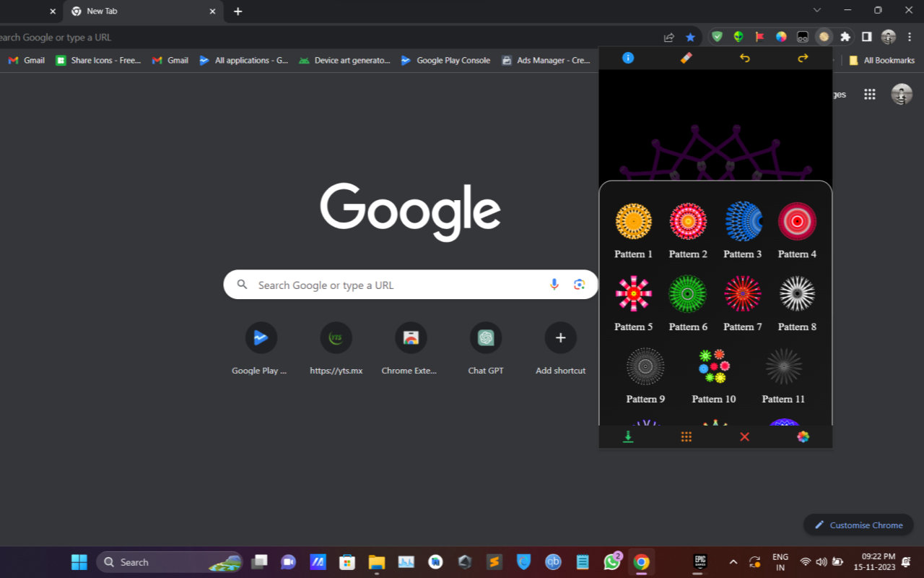Toggle the microphone for voice search
The height and width of the screenshot is (578, 924).
pyautogui.click(x=554, y=285)
